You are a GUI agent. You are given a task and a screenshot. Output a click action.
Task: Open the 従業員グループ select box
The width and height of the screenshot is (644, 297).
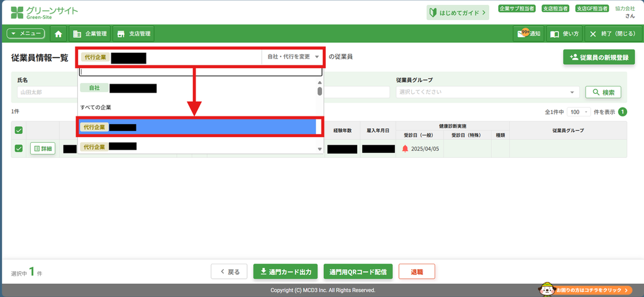(487, 92)
